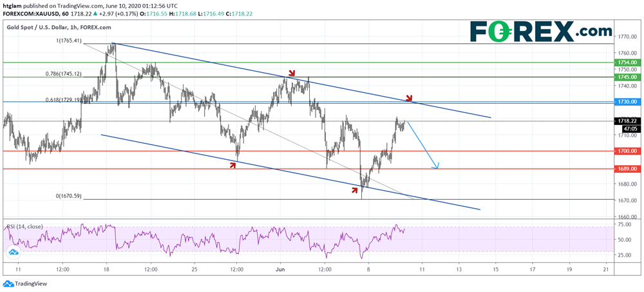Click the red arrow marker near 1689 support

(233, 165)
